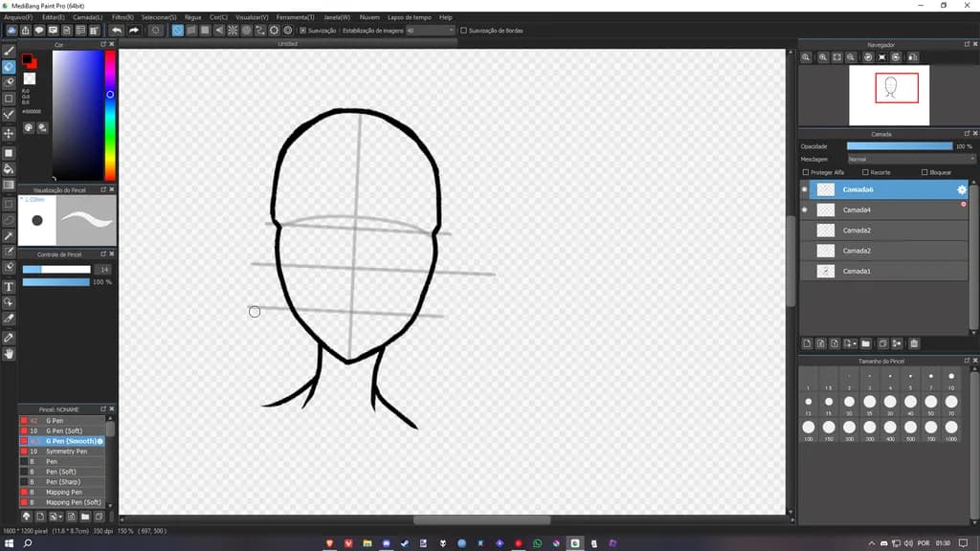The height and width of the screenshot is (551, 980).
Task: Click zoom out icon in Navegador panel
Action: (851, 56)
